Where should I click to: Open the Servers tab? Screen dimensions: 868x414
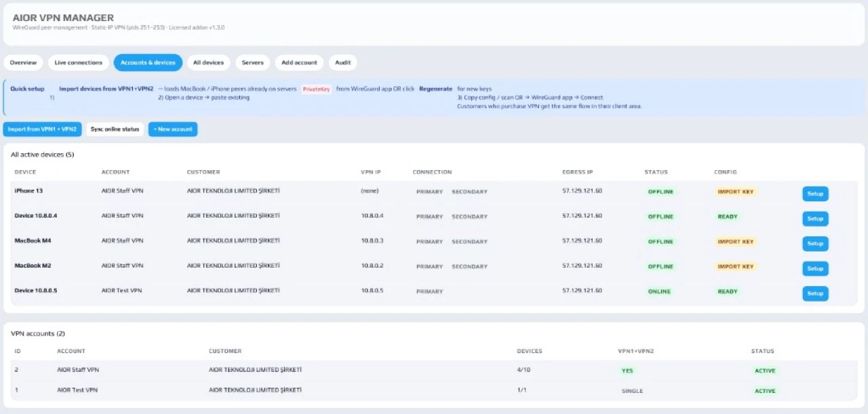253,62
